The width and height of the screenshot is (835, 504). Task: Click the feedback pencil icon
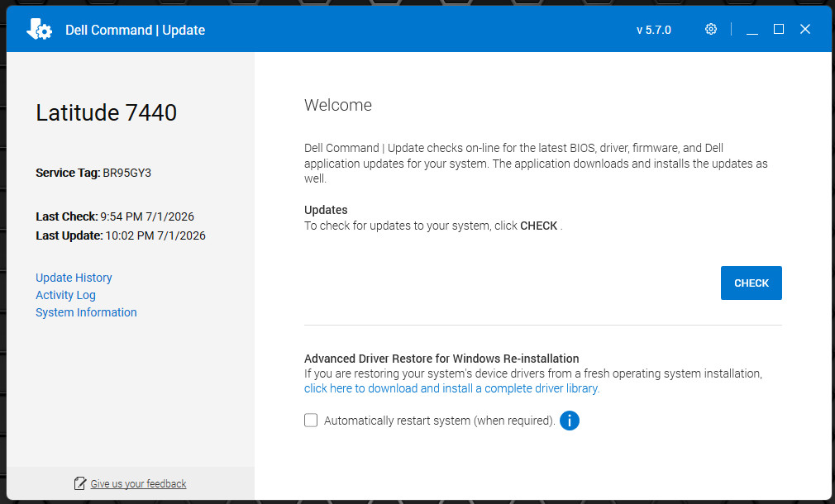point(80,483)
